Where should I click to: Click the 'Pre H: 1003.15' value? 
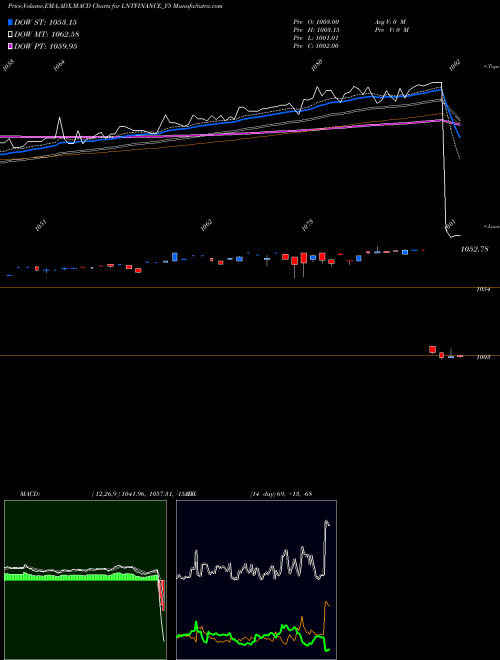click(x=316, y=30)
